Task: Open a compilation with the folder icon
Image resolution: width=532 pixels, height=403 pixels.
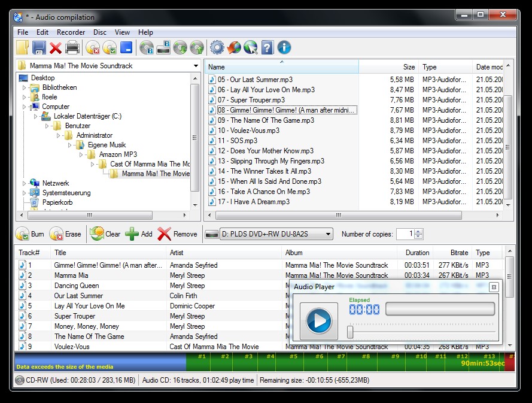Action: 22,47
